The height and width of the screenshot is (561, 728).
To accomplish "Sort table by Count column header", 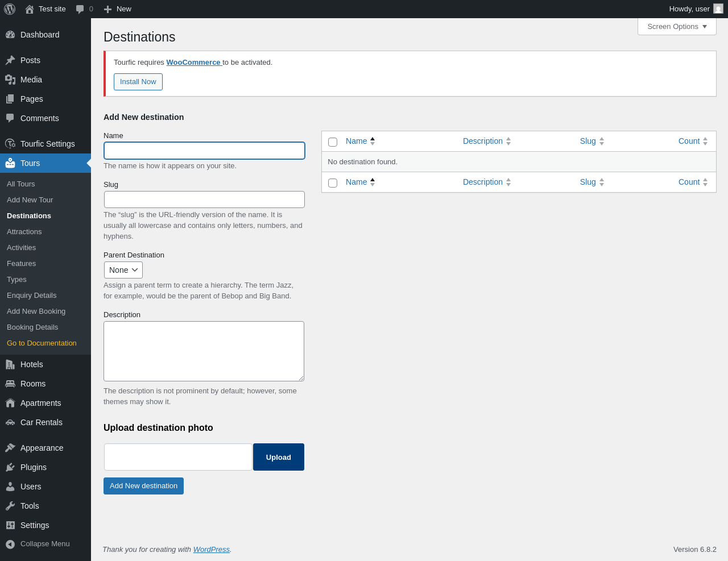I will [x=689, y=141].
